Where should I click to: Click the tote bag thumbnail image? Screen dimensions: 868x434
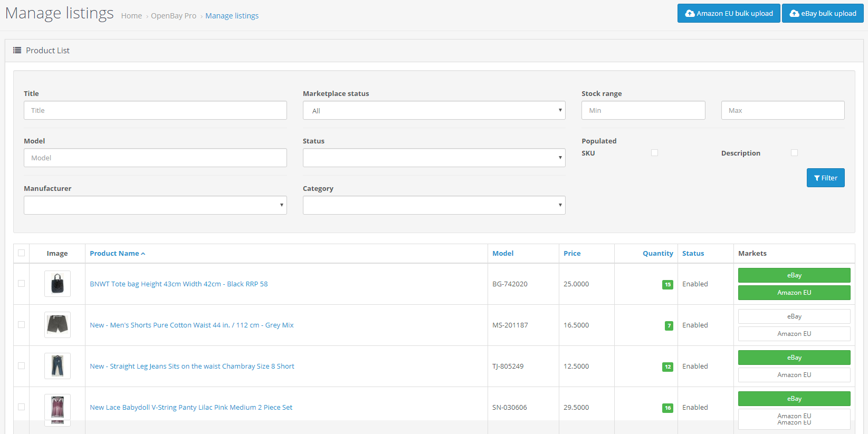pos(58,284)
